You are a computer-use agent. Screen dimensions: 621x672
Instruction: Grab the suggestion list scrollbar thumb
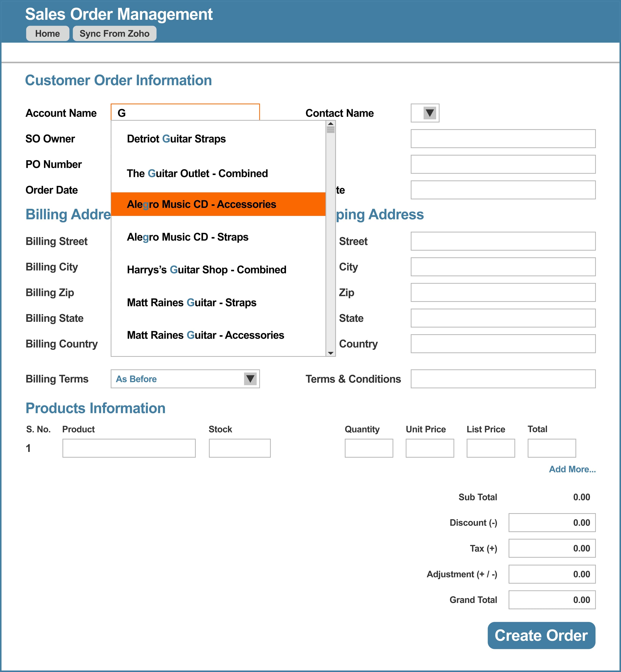pyautogui.click(x=330, y=129)
